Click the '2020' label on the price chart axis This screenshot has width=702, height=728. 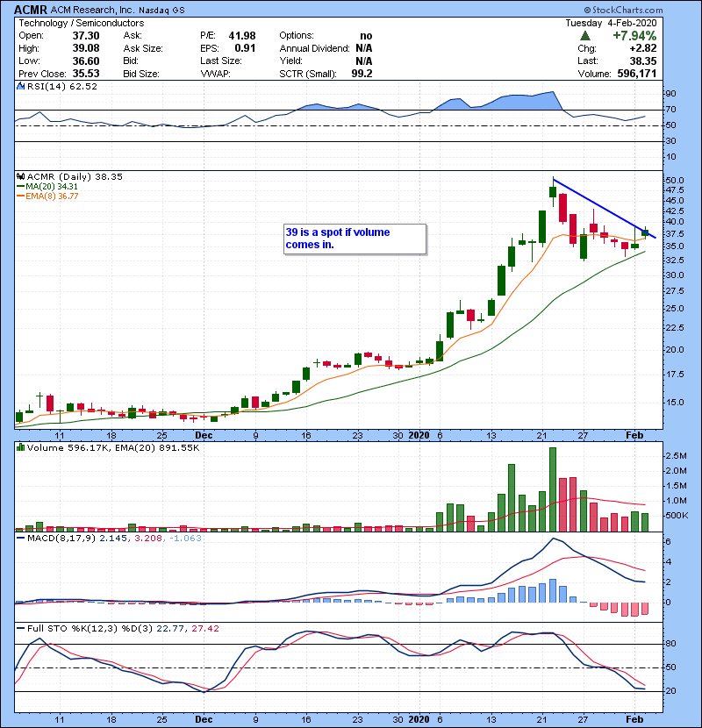tap(419, 435)
